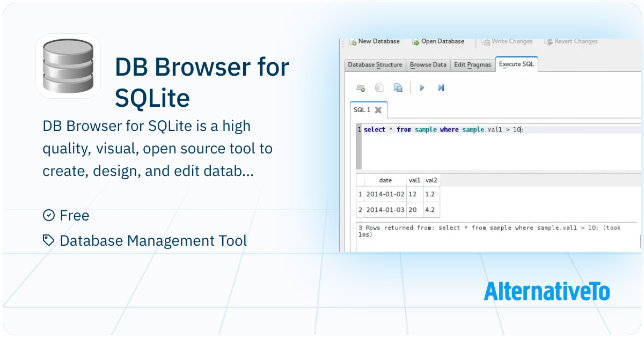Image resolution: width=644 pixels, height=338 pixels.
Task: Click the Revert Changes toolbar button
Action: [570, 41]
